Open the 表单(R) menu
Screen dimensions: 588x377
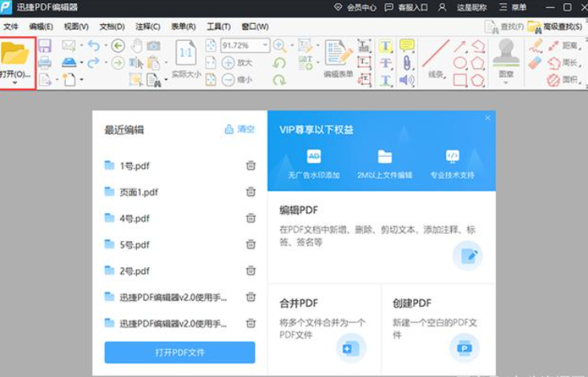[183, 26]
